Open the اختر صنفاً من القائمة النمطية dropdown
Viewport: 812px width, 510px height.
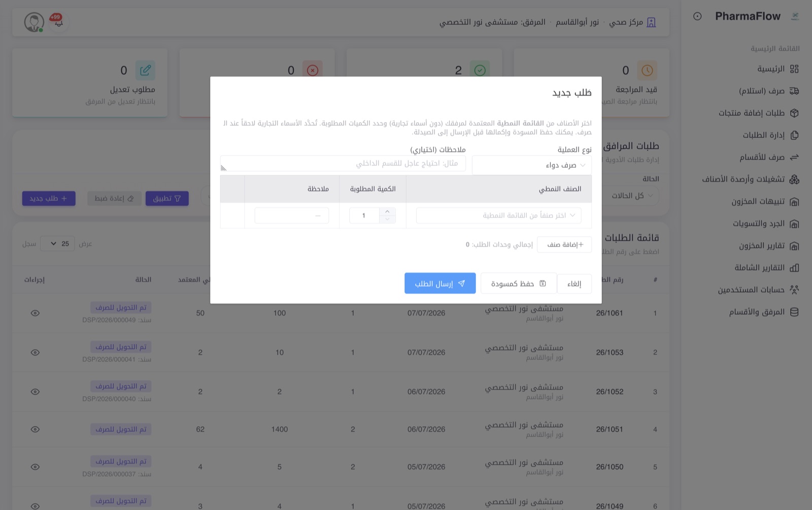498,215
